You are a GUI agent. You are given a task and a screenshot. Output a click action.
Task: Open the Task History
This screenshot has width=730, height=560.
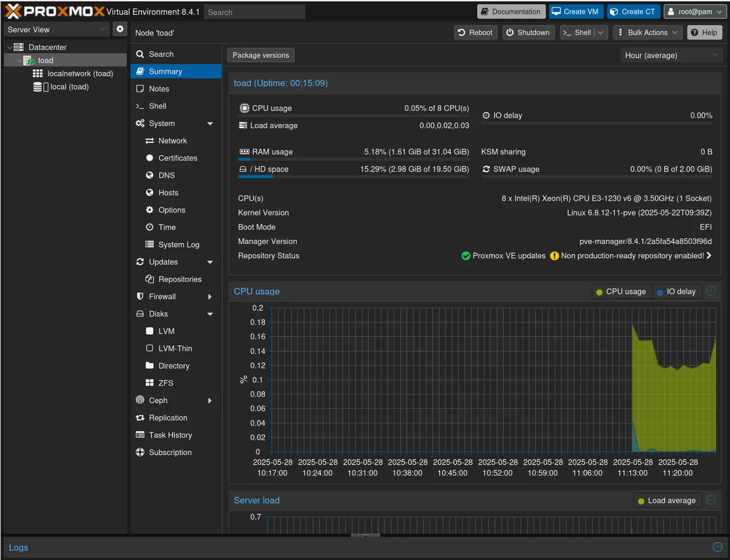point(169,435)
